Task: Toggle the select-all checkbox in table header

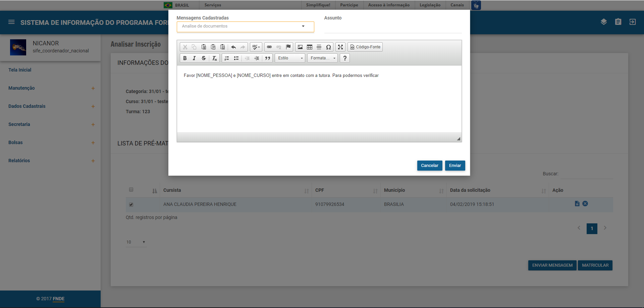Action: coord(131,189)
